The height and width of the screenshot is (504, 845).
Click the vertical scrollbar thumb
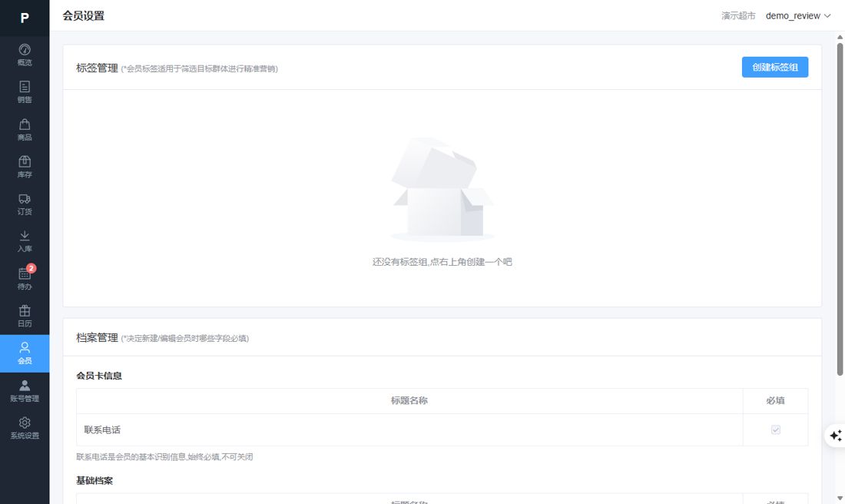click(x=840, y=209)
